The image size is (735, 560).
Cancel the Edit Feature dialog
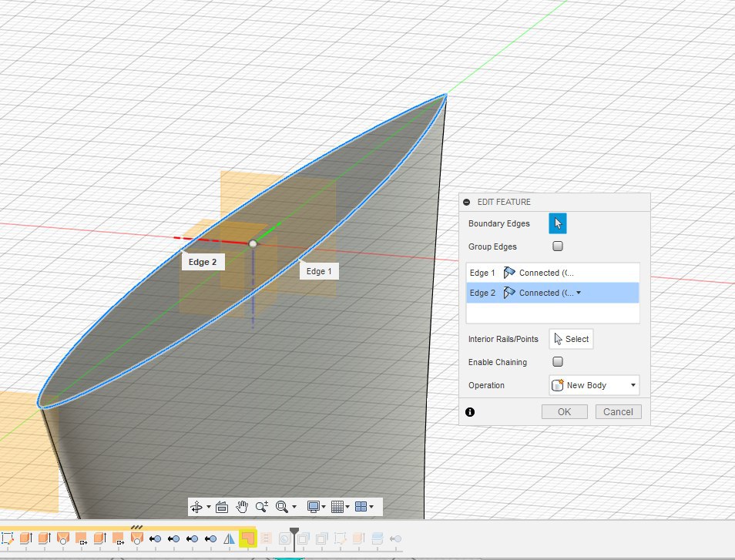coord(619,412)
